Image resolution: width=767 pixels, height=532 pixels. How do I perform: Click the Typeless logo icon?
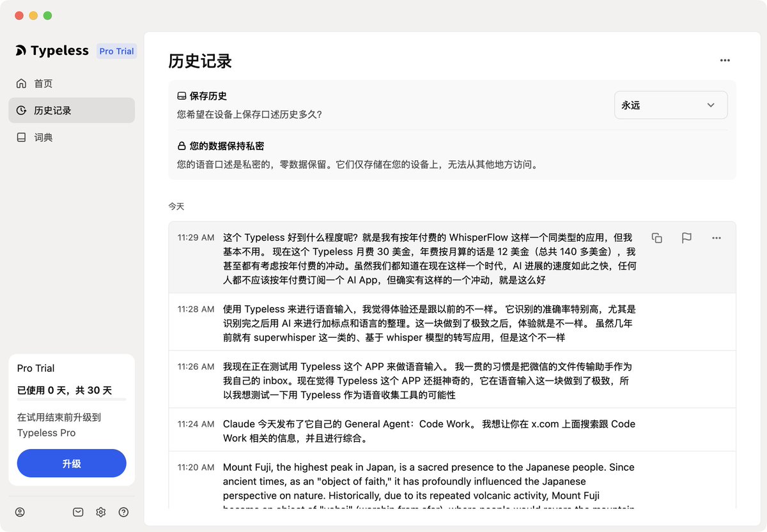coord(21,51)
